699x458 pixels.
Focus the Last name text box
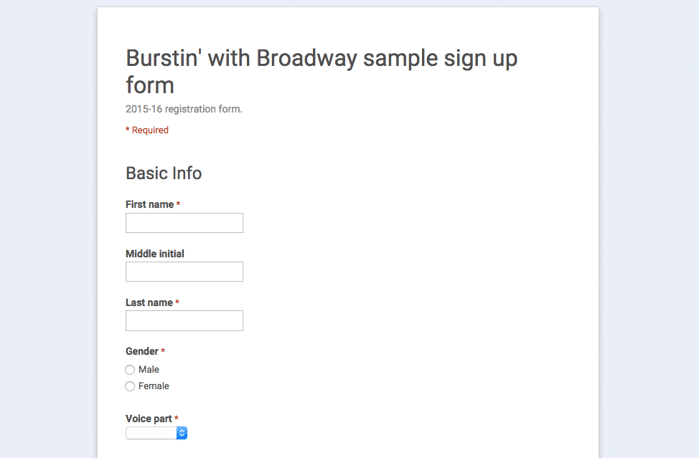(184, 321)
